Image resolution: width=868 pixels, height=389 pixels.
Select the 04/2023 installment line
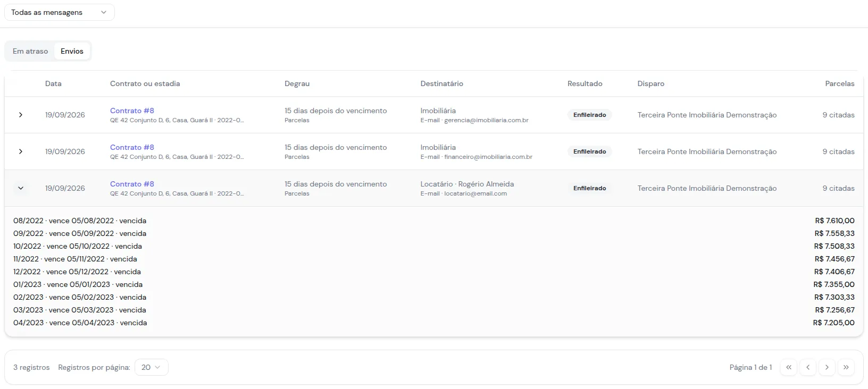click(x=434, y=323)
